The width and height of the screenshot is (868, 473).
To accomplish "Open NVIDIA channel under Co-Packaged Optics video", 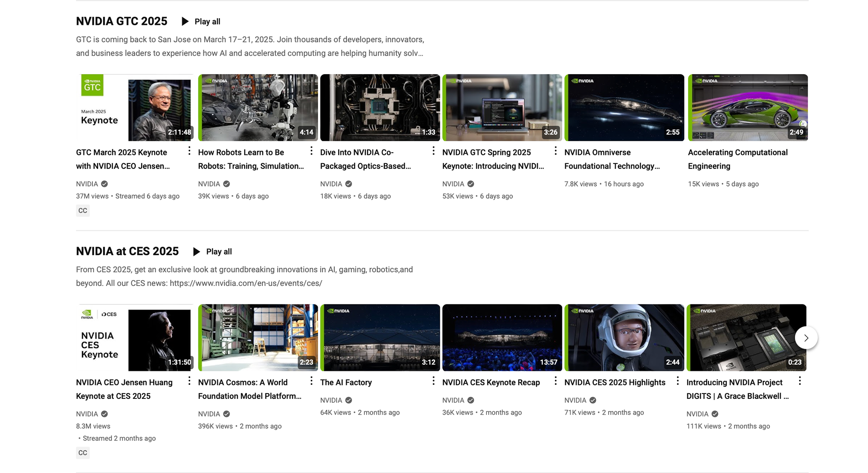I will 331,184.
